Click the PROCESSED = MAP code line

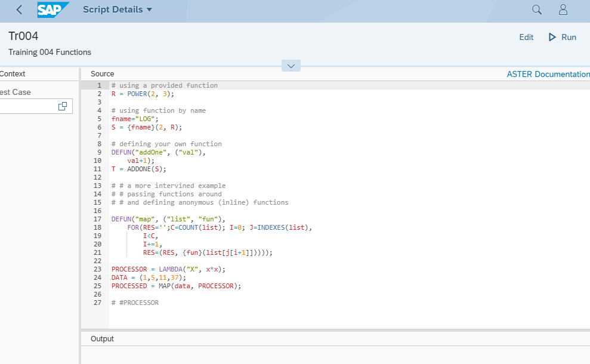tap(176, 286)
